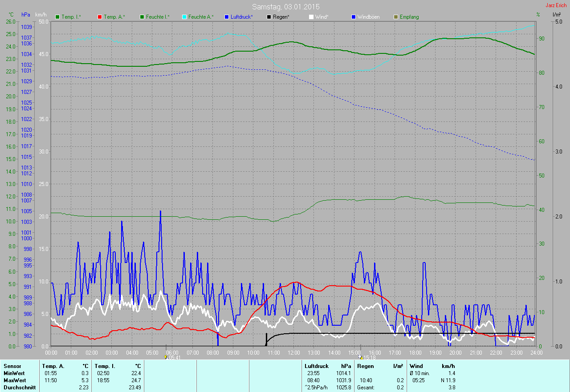Click the red Temp. A. legend square
570x392 pixels.
coord(100,17)
